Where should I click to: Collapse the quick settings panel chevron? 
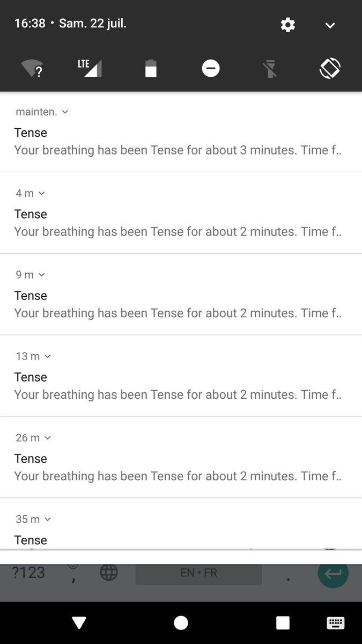point(330,25)
